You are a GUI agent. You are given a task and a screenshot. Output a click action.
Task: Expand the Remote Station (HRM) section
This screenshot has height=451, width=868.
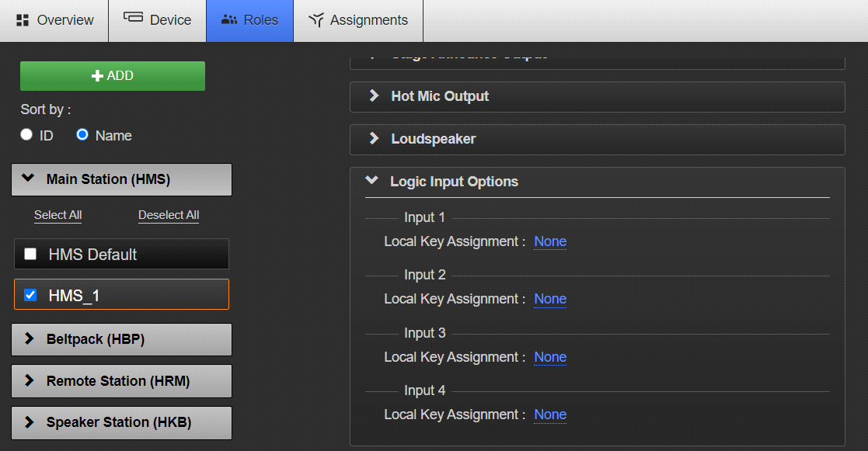[121, 381]
